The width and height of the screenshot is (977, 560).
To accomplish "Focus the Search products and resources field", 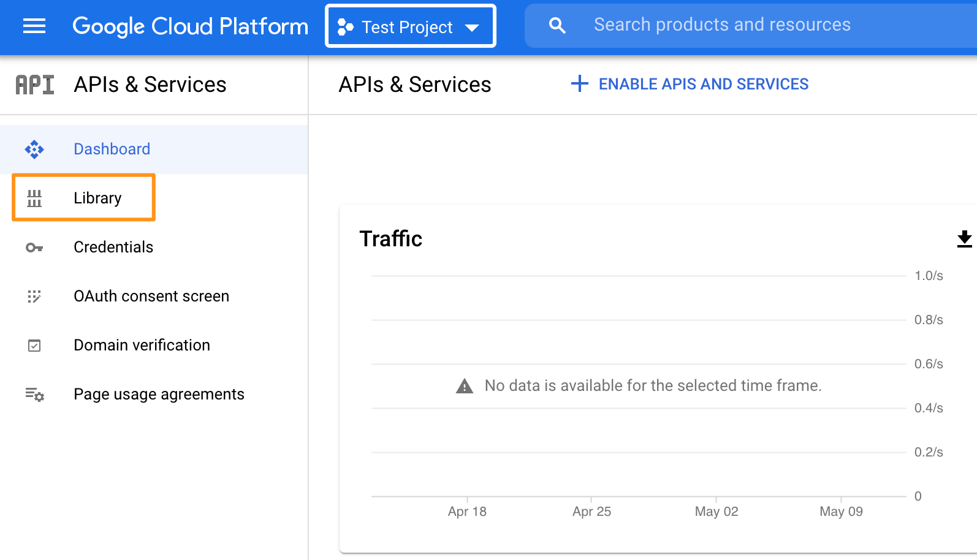I will point(751,25).
